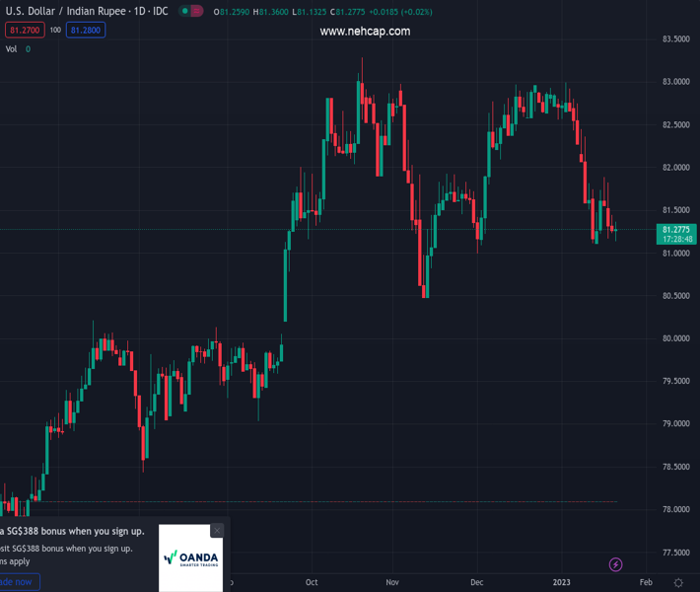Click the Vol indicator label

coord(12,48)
